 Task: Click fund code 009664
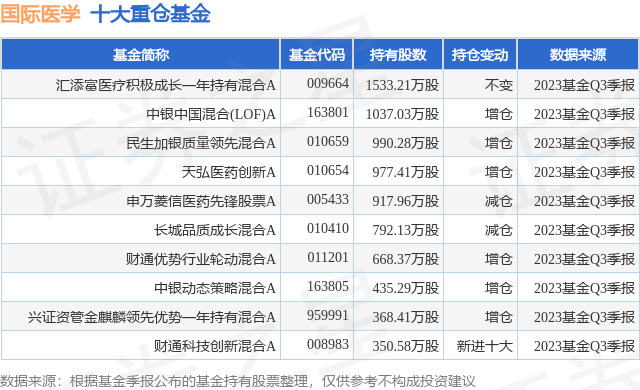pyautogui.click(x=328, y=84)
